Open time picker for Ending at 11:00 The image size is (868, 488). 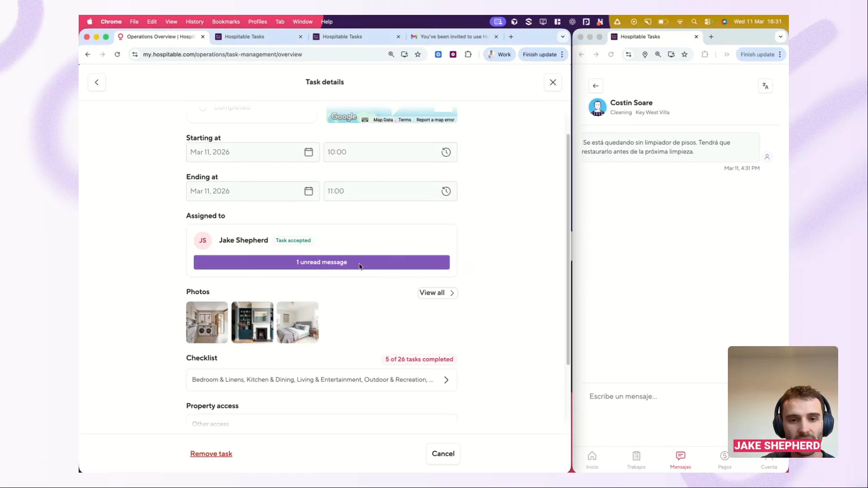446,191
